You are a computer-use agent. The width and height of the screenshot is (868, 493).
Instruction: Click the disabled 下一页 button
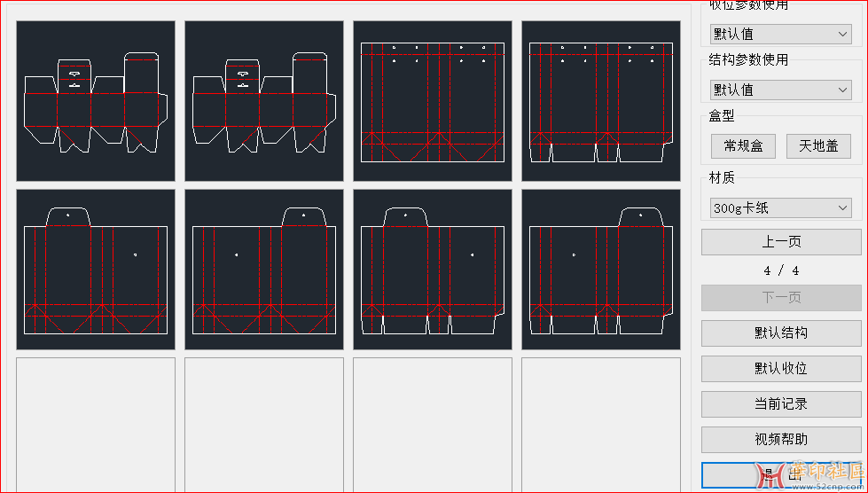(x=781, y=298)
